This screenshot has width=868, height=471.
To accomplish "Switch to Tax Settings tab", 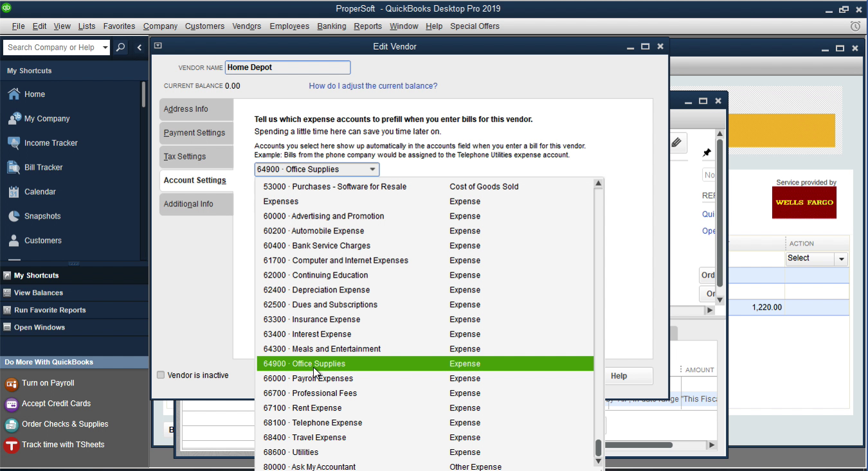I will click(196, 157).
